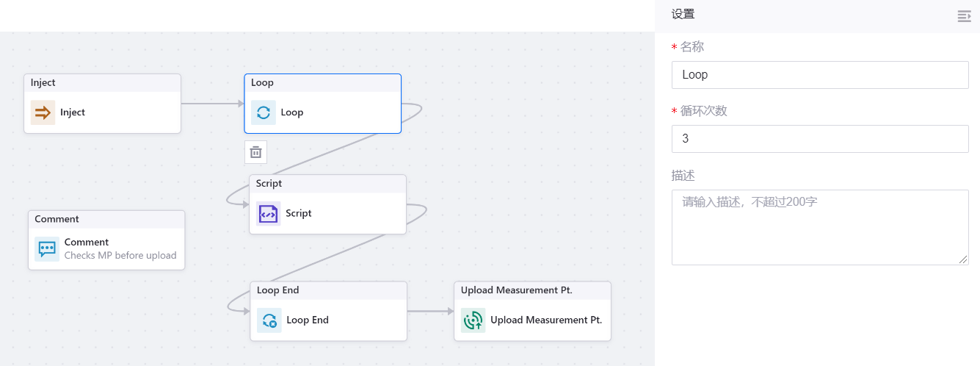Viewport: 980px width, 366px height.
Task: Click the green Upload Measurement Pt. icon
Action: click(x=473, y=320)
